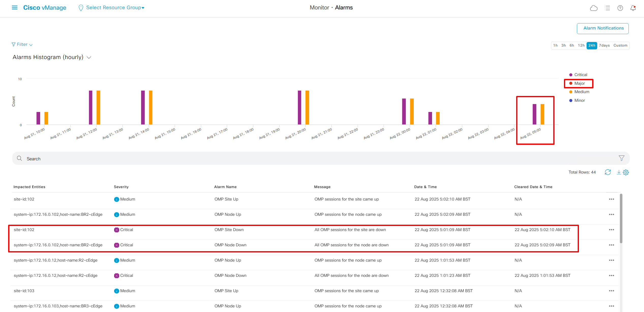Click the search bar filter funnel icon
This screenshot has height=312, width=644.
pos(621,158)
